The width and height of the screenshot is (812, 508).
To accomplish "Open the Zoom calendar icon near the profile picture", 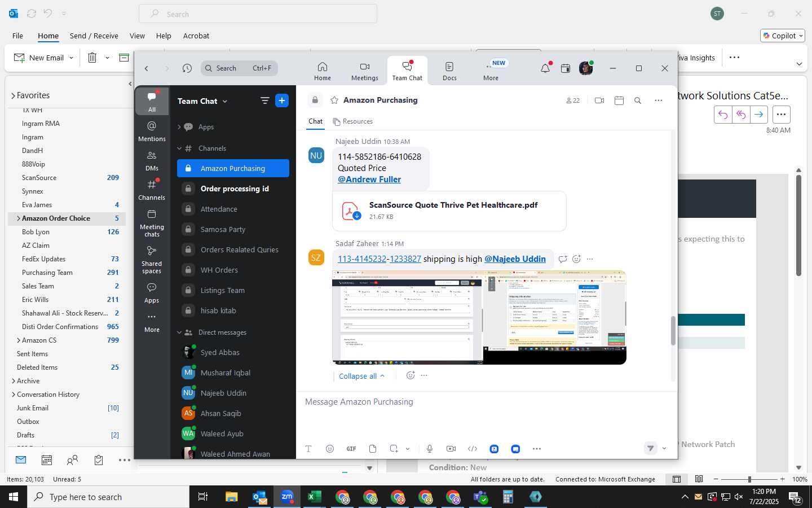I will pos(566,68).
